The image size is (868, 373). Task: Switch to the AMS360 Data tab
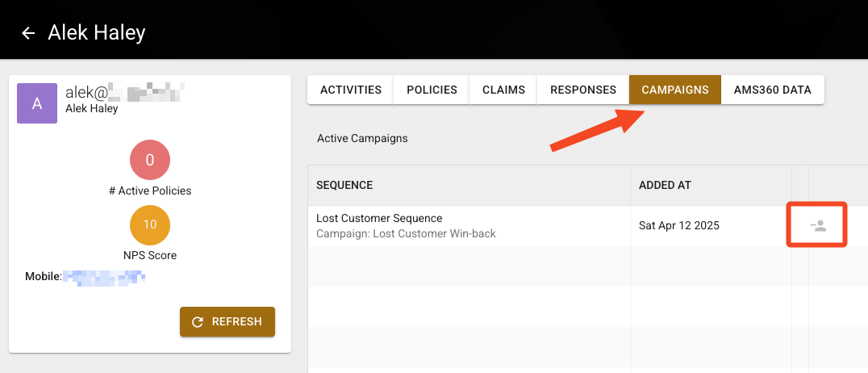(x=772, y=90)
